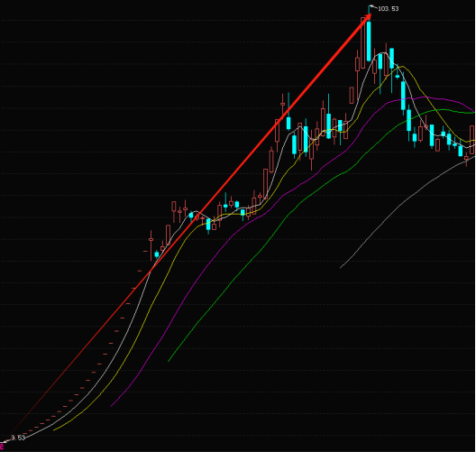Click the highest point of the yellow moving average
476x452 pixels.
click(402, 66)
